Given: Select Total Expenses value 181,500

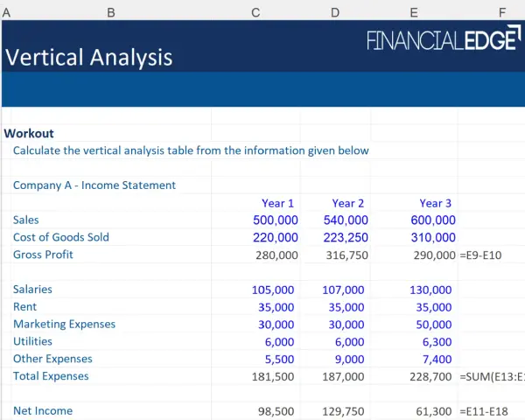Looking at the screenshot, I should pyautogui.click(x=272, y=377).
